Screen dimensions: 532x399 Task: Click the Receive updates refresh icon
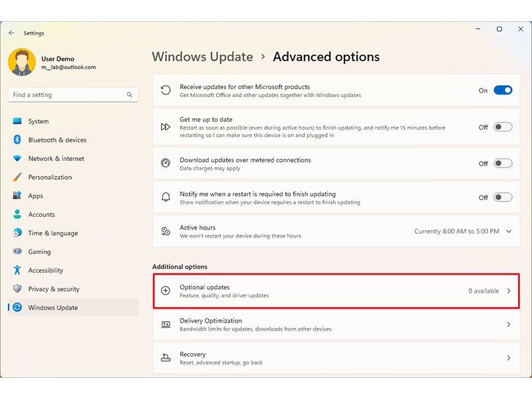click(x=166, y=90)
